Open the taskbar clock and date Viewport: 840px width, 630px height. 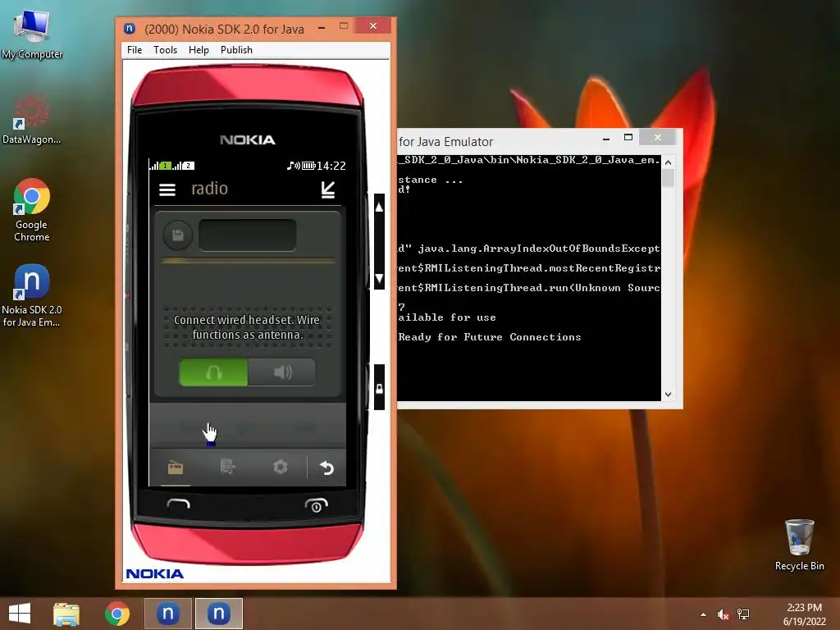pyautogui.click(x=804, y=614)
